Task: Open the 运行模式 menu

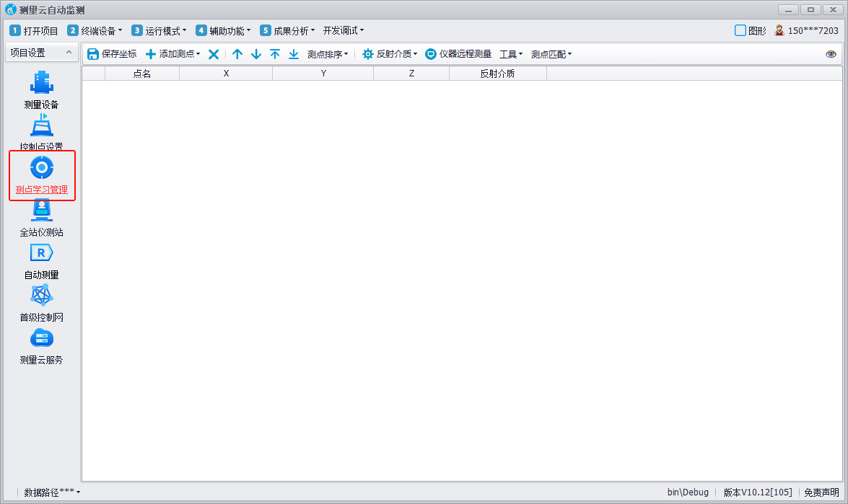Action: click(159, 30)
